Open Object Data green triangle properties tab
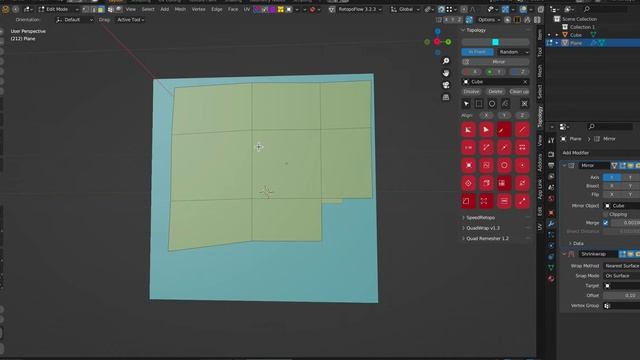The height and width of the screenshot is (360, 640). [551, 268]
